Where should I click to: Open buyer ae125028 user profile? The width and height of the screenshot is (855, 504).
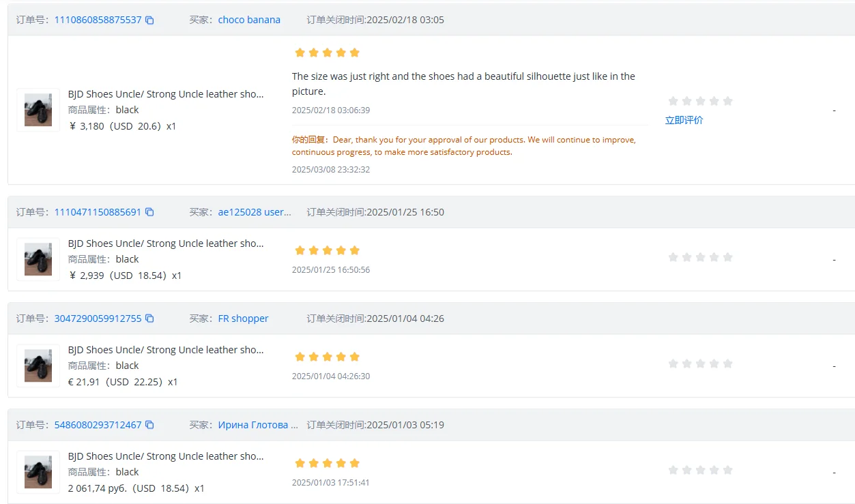pyautogui.click(x=255, y=212)
